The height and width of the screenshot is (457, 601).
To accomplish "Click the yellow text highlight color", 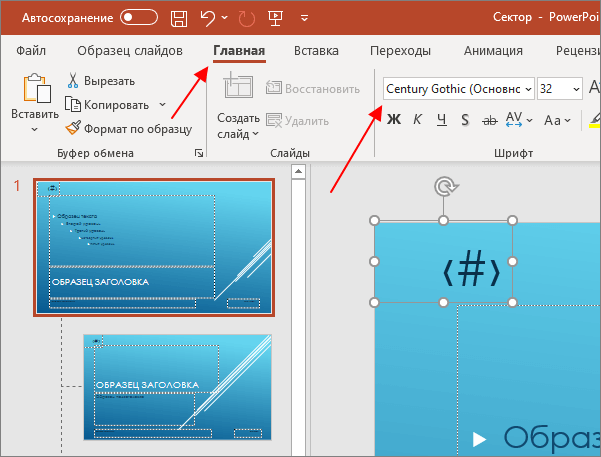I will (x=595, y=120).
